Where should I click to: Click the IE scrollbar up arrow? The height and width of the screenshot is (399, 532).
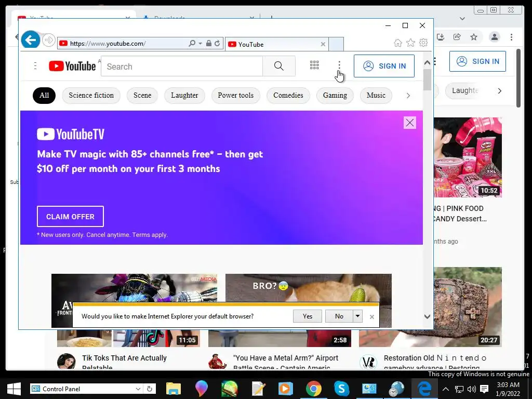pyautogui.click(x=427, y=63)
